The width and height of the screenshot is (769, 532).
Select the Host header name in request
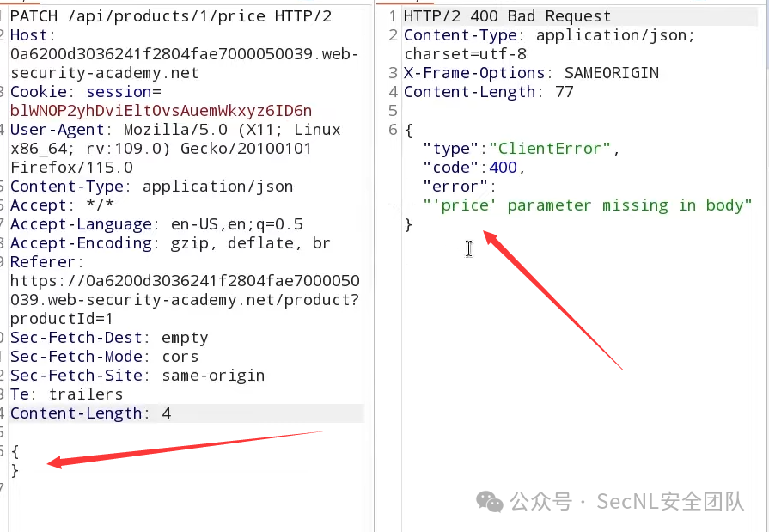click(29, 35)
